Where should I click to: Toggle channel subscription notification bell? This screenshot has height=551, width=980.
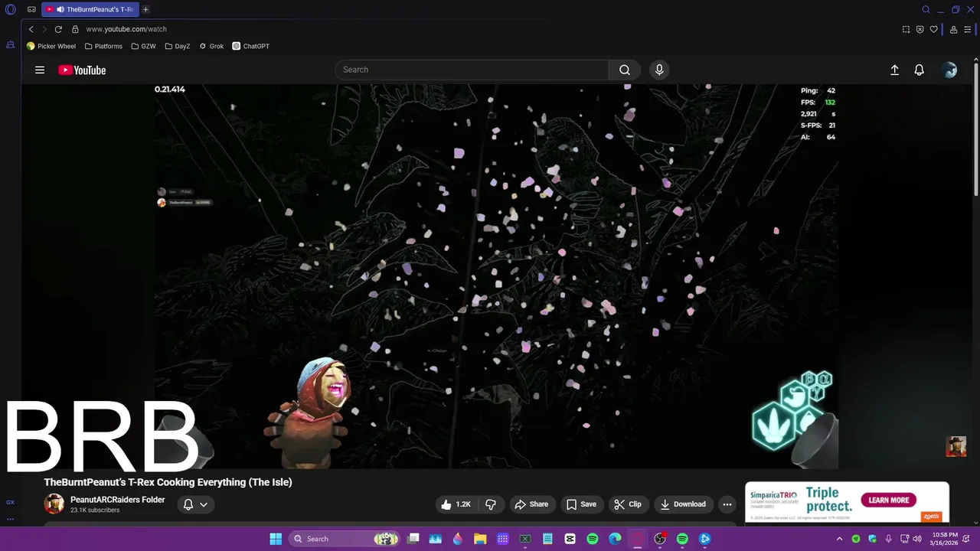188,504
